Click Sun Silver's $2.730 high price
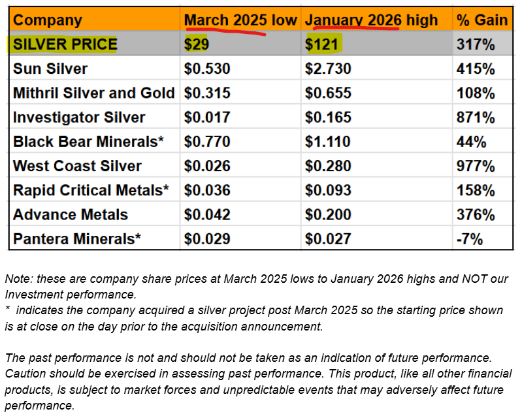 (329, 69)
